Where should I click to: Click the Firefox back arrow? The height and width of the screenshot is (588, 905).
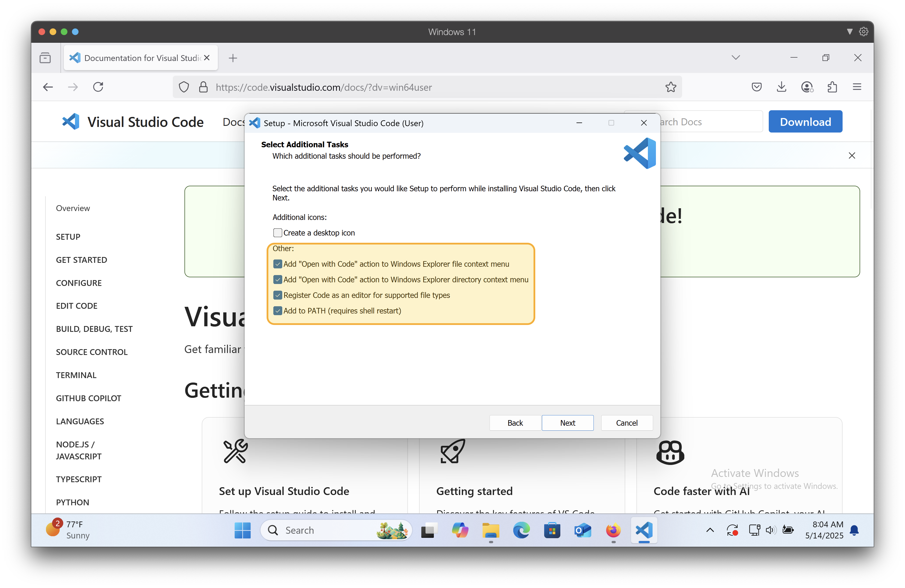pos(48,87)
